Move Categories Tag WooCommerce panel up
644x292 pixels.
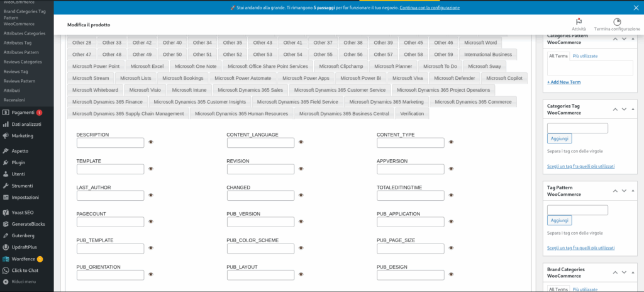[x=615, y=109]
